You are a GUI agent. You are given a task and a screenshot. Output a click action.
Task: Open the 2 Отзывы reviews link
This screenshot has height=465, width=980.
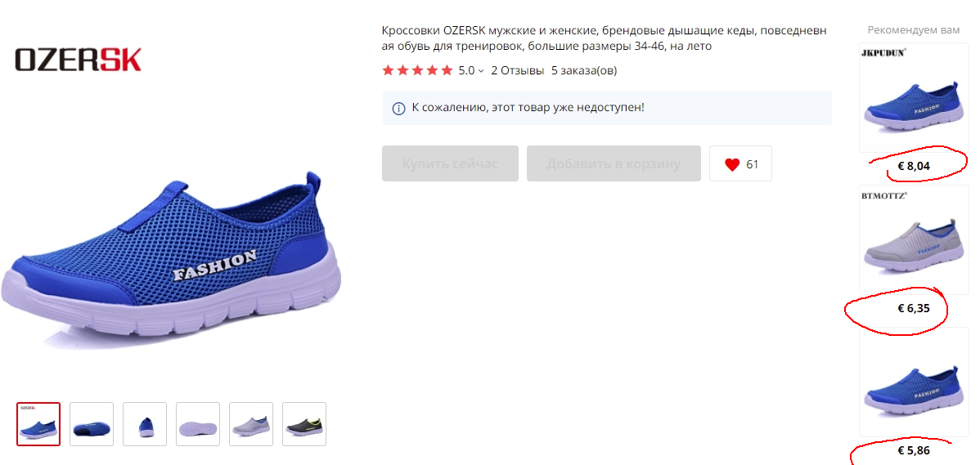[518, 70]
